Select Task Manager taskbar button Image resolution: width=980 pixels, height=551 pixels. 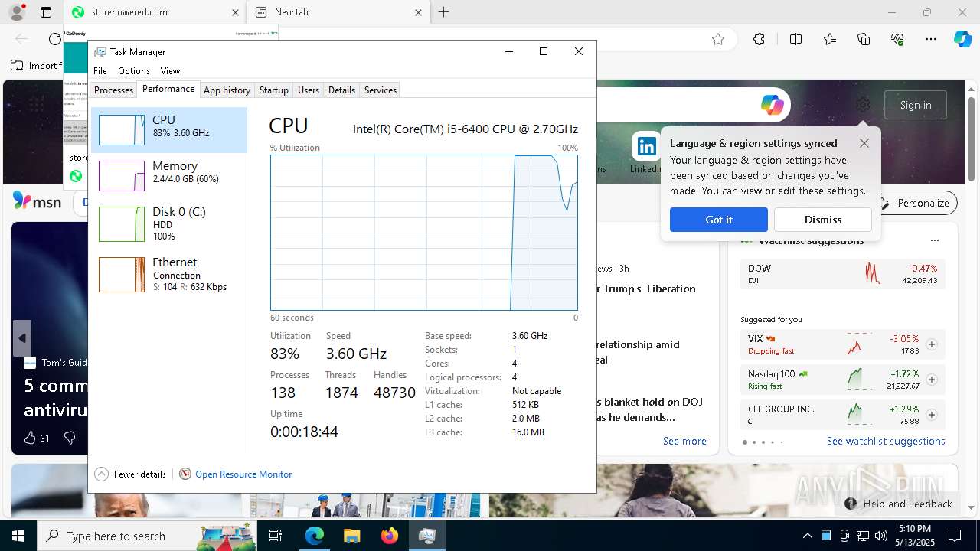pyautogui.click(x=426, y=536)
